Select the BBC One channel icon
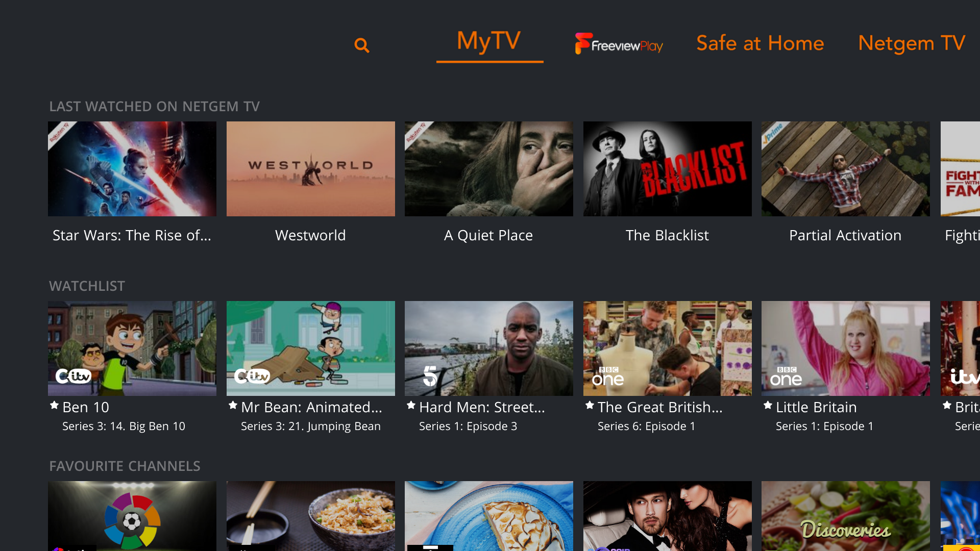This screenshot has height=551, width=980. click(x=607, y=376)
